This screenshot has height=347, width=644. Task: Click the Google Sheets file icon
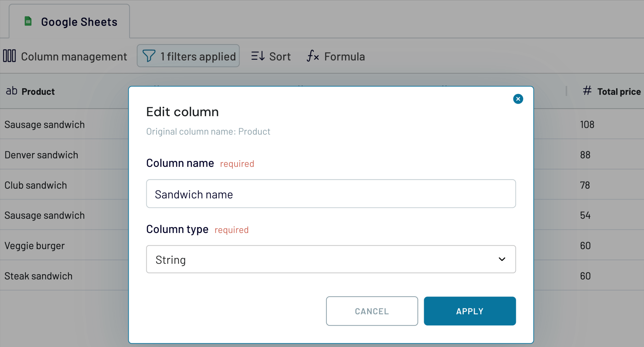pos(28,21)
